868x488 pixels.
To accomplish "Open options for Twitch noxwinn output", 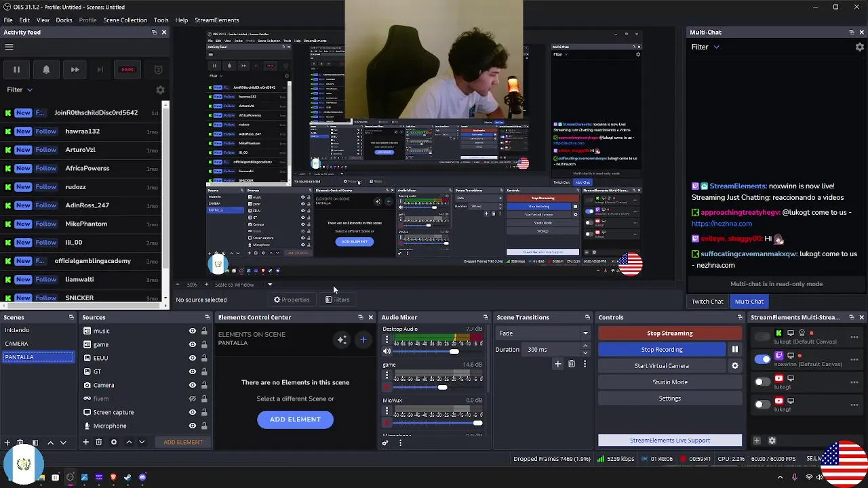I will tap(854, 359).
